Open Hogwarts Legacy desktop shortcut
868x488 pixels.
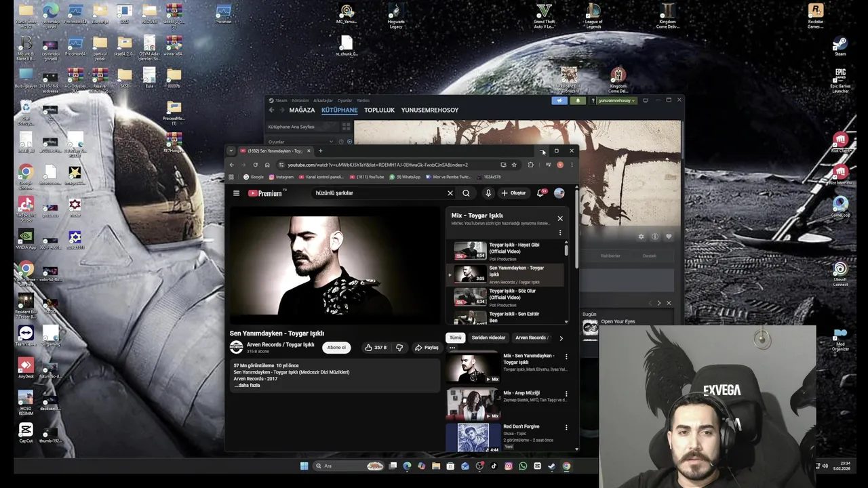[396, 16]
